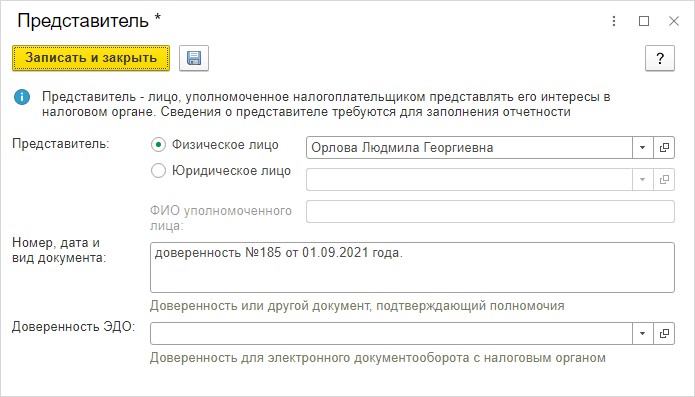Open the Доверенность ЭДО item via open icon
This screenshot has height=397, width=695.
click(x=664, y=334)
